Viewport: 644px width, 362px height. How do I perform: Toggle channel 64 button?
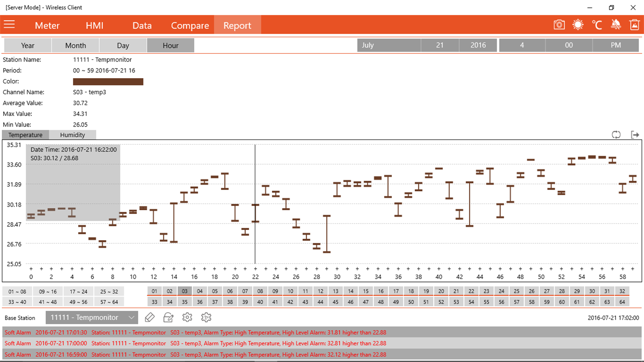click(622, 302)
